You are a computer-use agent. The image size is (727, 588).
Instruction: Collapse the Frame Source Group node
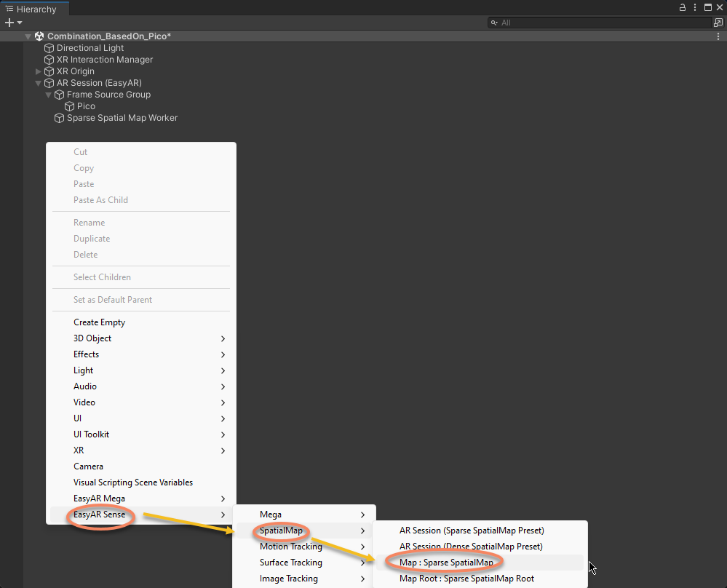click(x=49, y=95)
